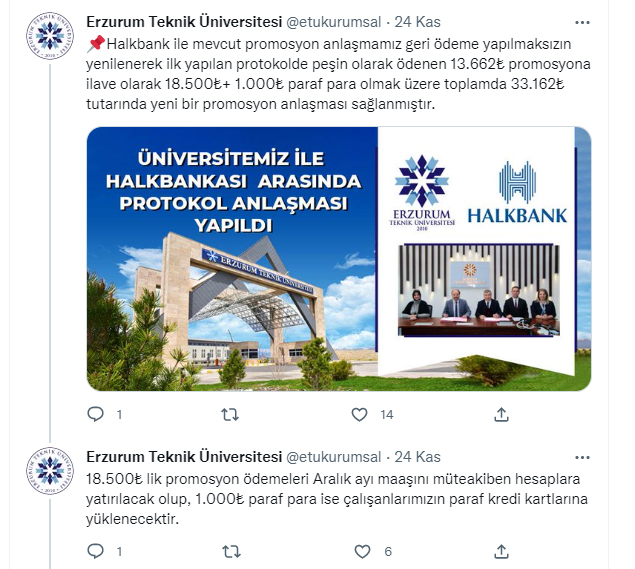635x569 pixels.
Task: Open the 24 Kas timestamp of second tweet
Action: point(418,457)
